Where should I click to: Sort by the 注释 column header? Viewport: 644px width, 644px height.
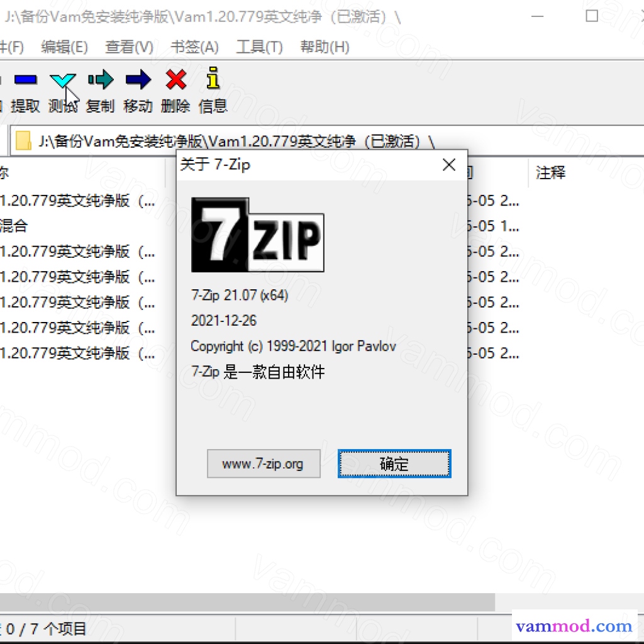pos(550,172)
